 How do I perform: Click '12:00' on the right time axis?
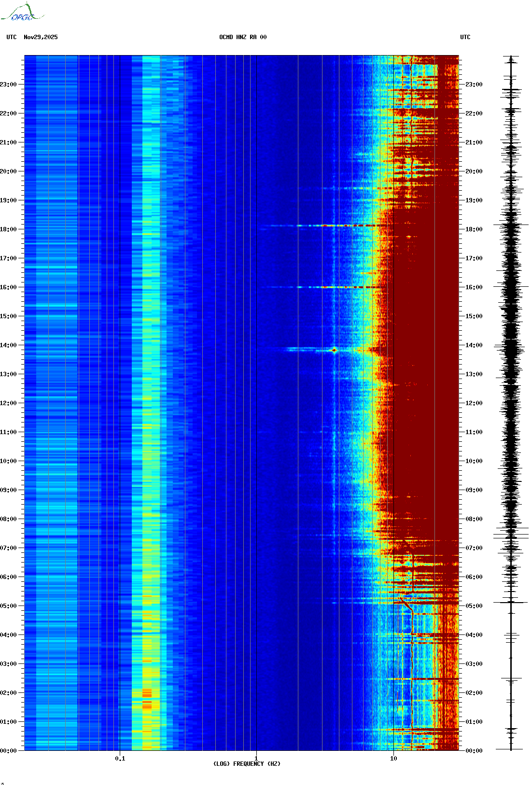tap(474, 403)
